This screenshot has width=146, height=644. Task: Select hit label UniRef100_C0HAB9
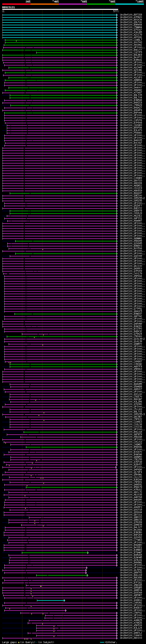[x=131, y=178]
